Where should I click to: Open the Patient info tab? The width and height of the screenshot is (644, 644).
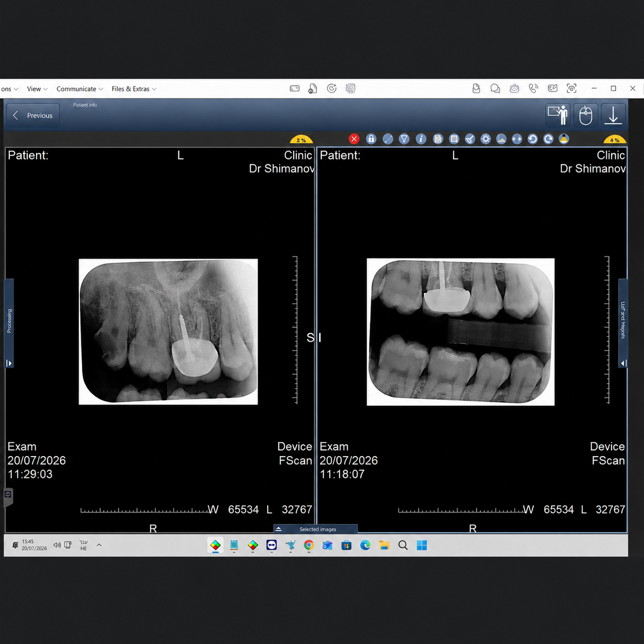(x=85, y=105)
